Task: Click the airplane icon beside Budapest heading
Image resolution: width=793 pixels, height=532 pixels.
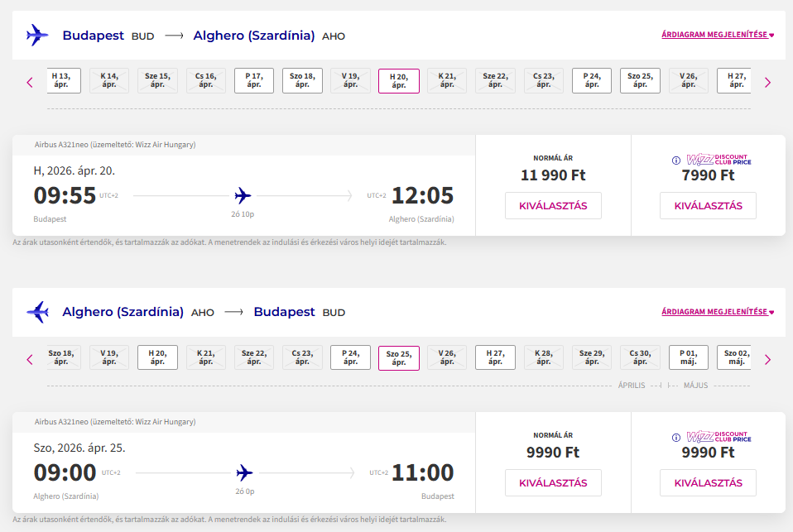Action: pyautogui.click(x=37, y=36)
